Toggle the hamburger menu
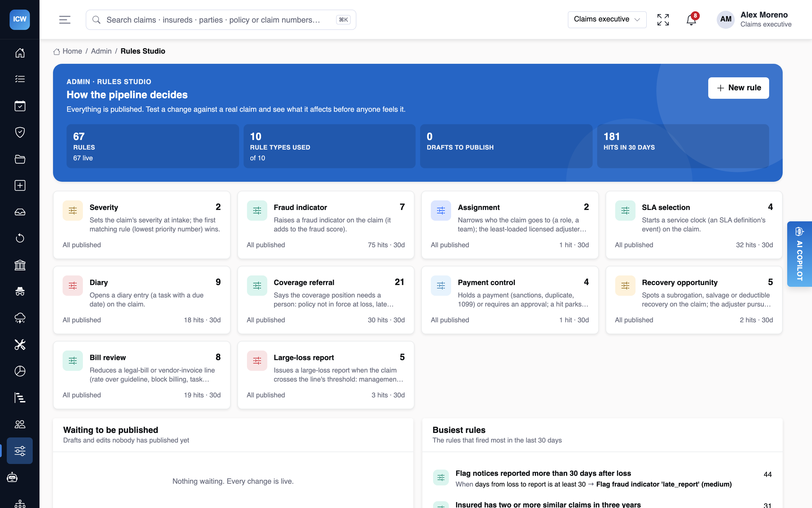812x508 pixels. click(x=65, y=20)
